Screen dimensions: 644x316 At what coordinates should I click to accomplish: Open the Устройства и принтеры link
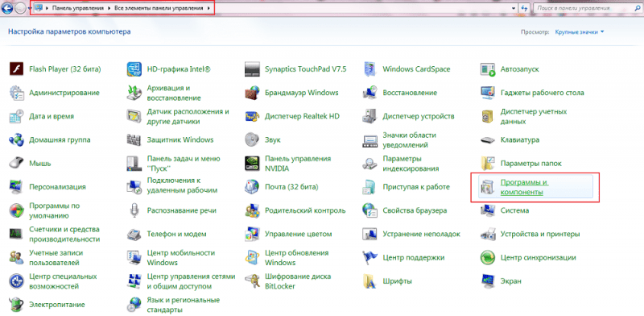540,234
